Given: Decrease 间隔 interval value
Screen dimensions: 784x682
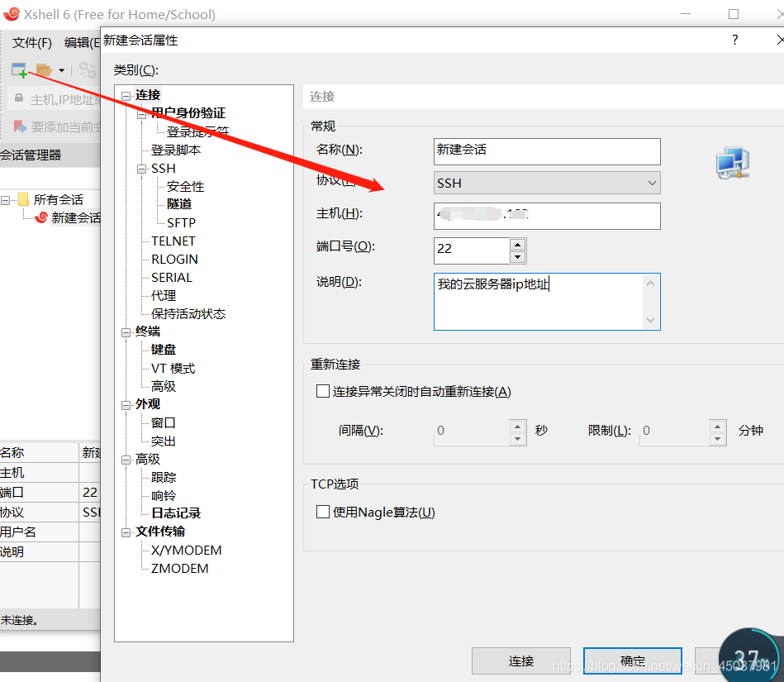Looking at the screenshot, I should [x=517, y=439].
